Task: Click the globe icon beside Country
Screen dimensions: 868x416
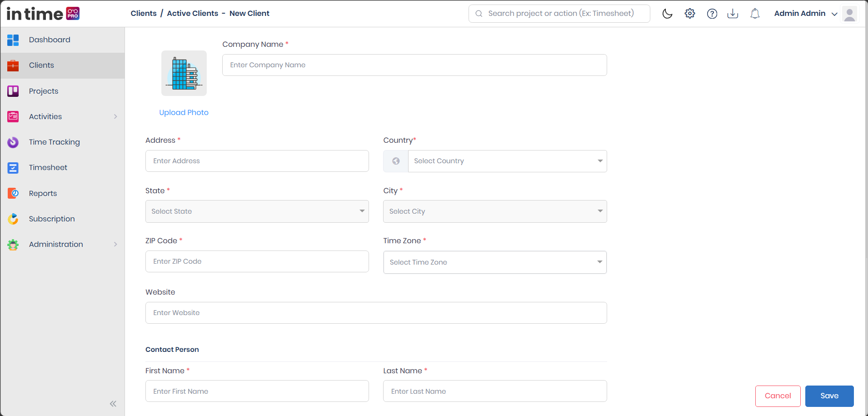Action: point(396,161)
